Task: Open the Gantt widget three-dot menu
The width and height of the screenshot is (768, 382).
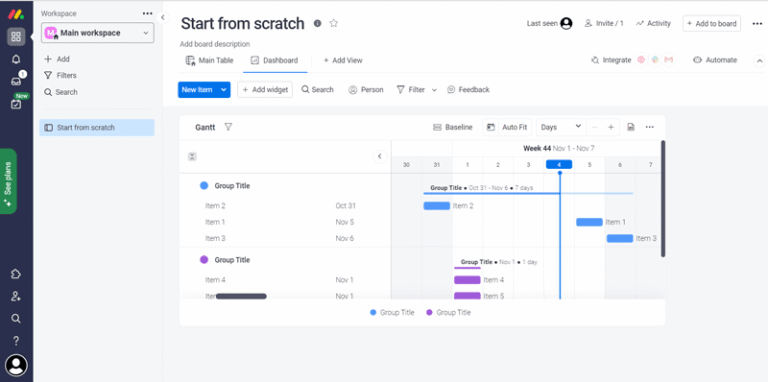Action: [649, 127]
